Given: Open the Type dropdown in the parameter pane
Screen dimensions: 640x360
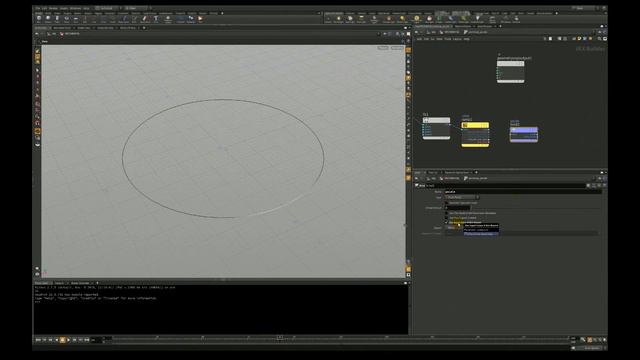Looking at the screenshot, I should point(462,197).
